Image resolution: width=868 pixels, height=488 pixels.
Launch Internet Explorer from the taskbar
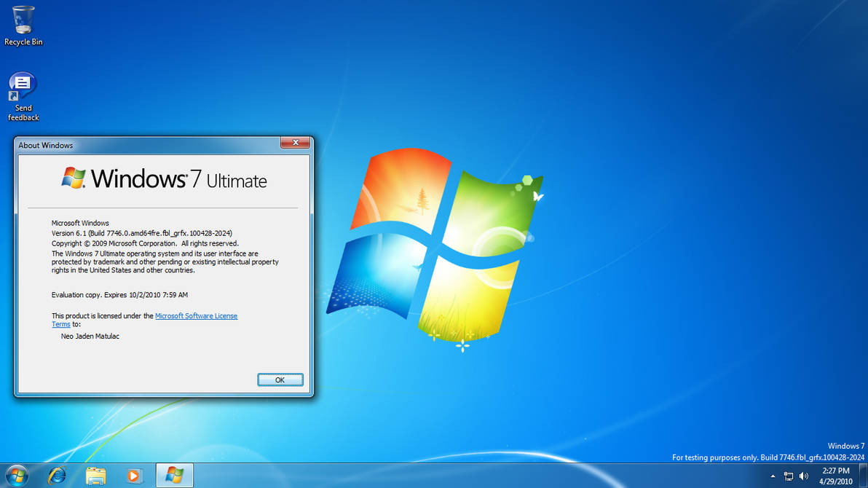pos(58,476)
